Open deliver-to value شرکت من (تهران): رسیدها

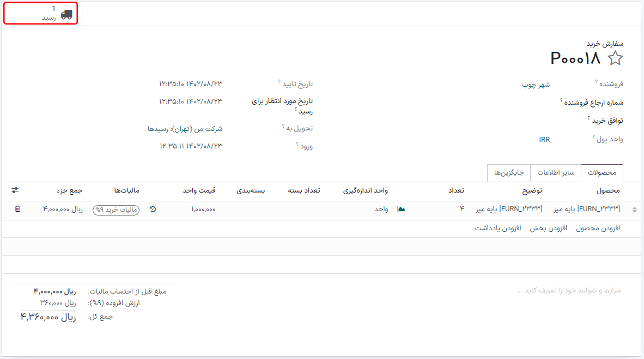tap(185, 129)
